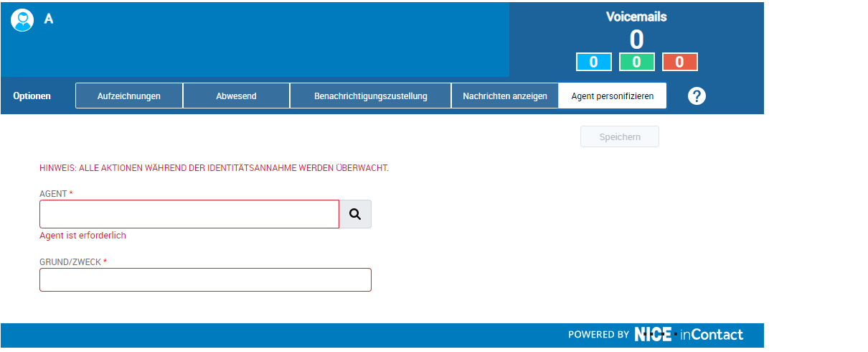Click the Optionen label
868x352 pixels.
(x=32, y=96)
